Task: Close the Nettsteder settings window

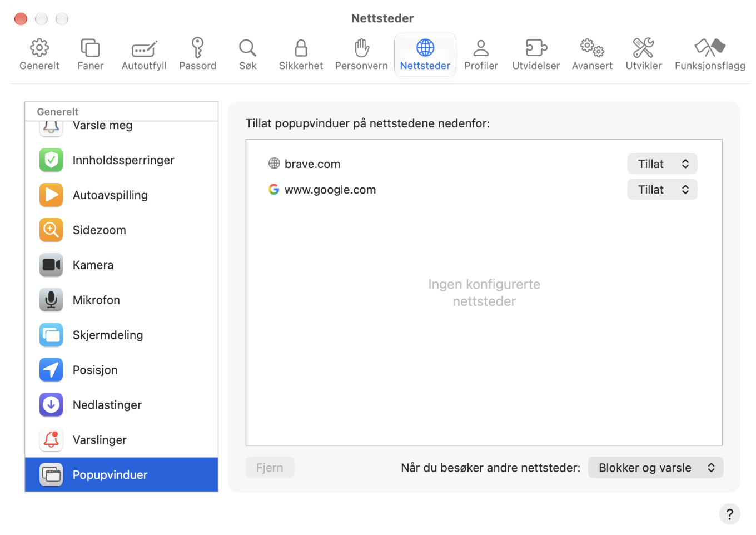Action: [21, 19]
